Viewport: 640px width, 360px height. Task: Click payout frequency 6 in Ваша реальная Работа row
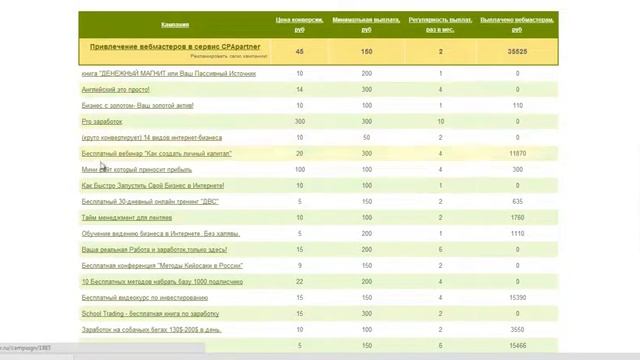pos(440,250)
